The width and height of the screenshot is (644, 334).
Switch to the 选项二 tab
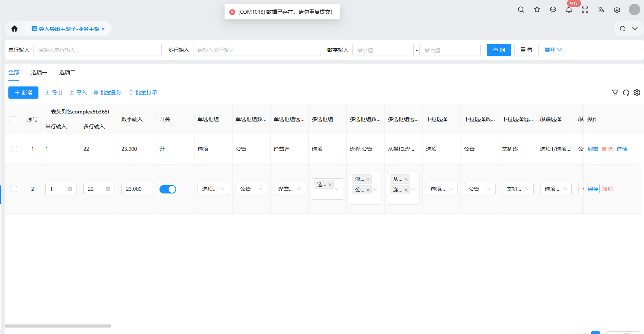pyautogui.click(x=67, y=72)
